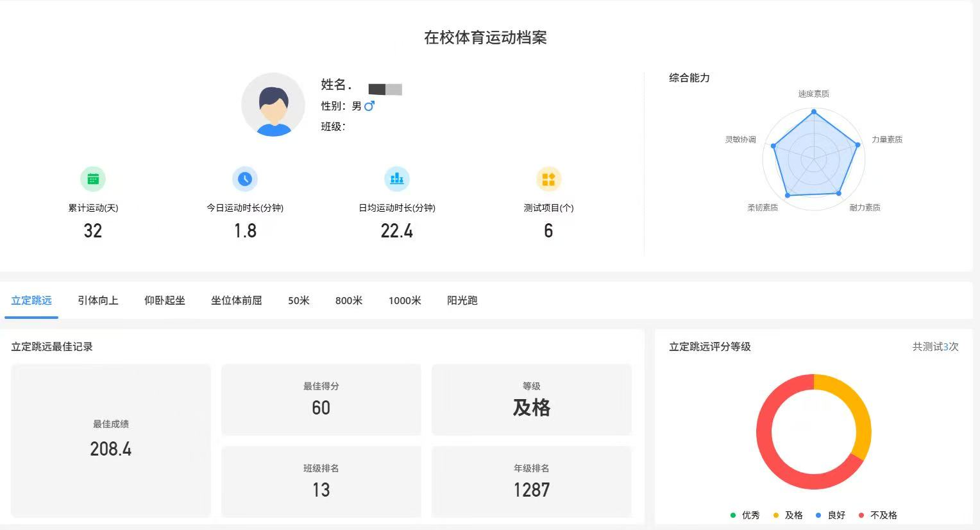This screenshot has height=530, width=980.
Task: Click the clock icon above 今日运动时长
Action: (x=245, y=178)
